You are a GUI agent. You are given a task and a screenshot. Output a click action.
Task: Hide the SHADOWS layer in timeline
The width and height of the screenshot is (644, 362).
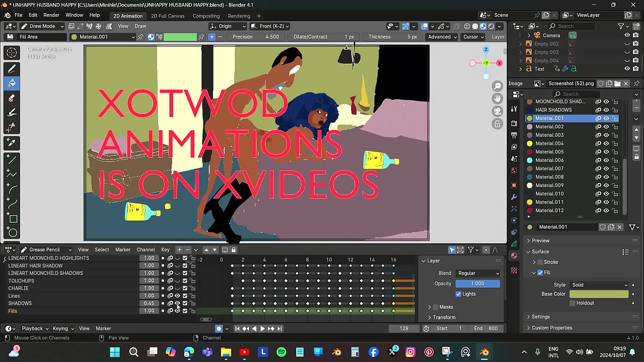click(177, 303)
